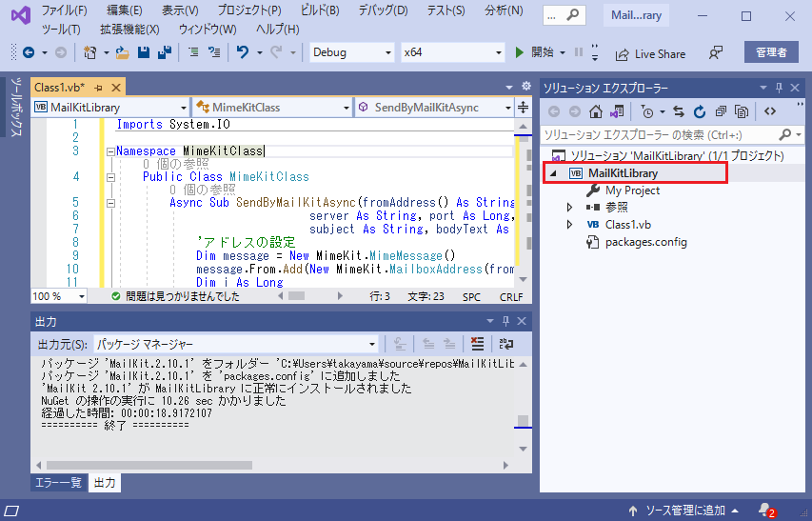Click the Navigate Backward arrow icon
812x521 pixels.
pyautogui.click(x=29, y=52)
